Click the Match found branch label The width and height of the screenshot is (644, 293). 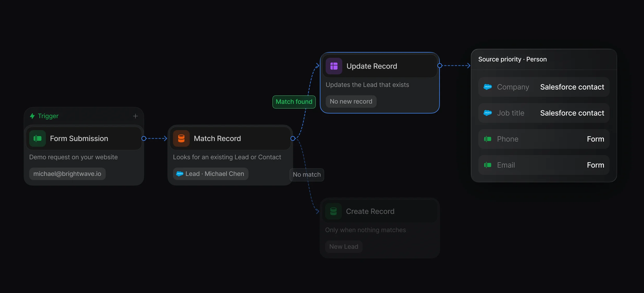[294, 102]
